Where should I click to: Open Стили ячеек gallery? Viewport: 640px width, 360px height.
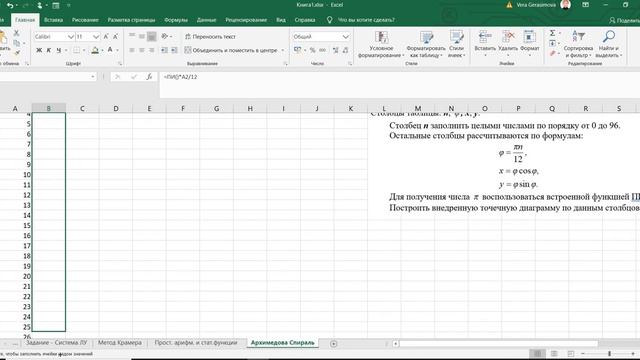(456, 44)
